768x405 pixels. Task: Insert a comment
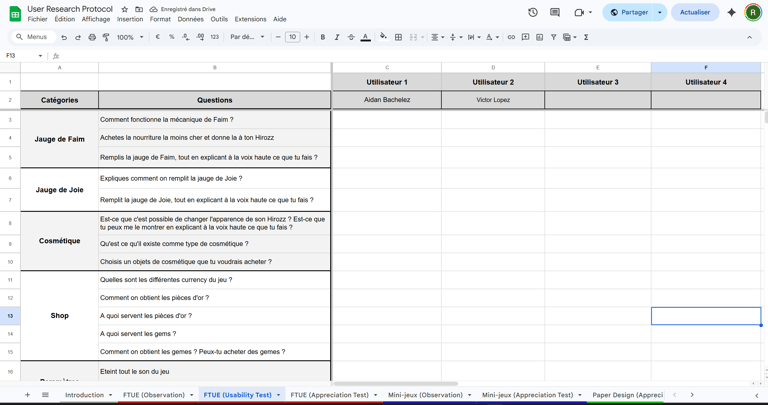point(526,37)
